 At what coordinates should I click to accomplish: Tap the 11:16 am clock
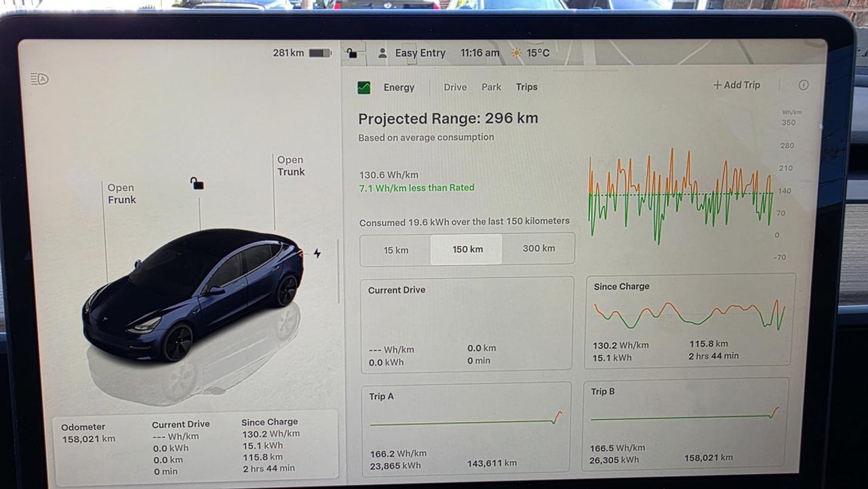[x=479, y=53]
